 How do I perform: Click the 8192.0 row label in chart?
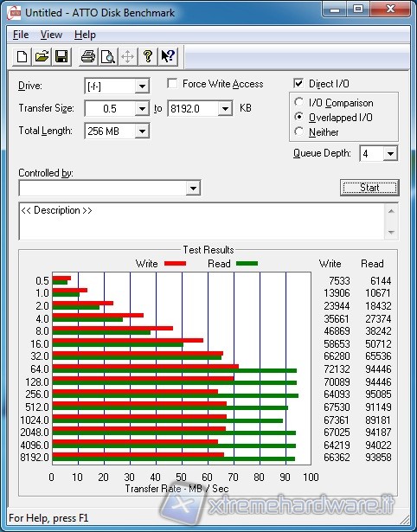coord(35,458)
